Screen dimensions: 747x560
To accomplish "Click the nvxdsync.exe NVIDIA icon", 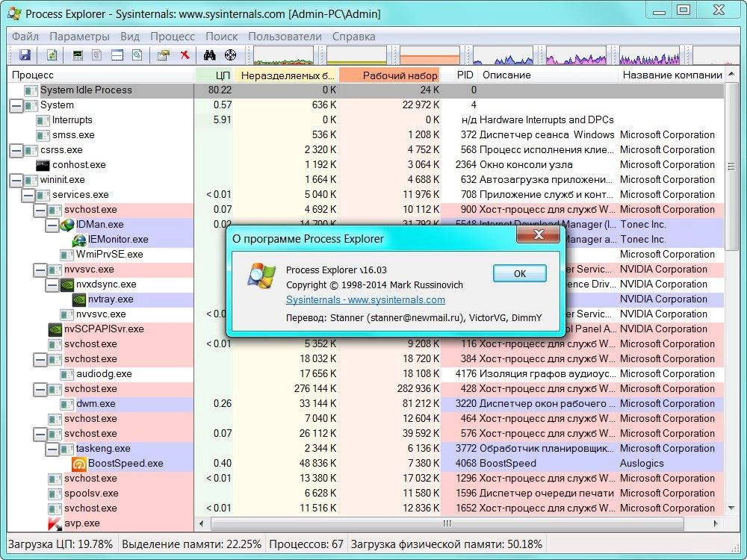I will coord(67,284).
